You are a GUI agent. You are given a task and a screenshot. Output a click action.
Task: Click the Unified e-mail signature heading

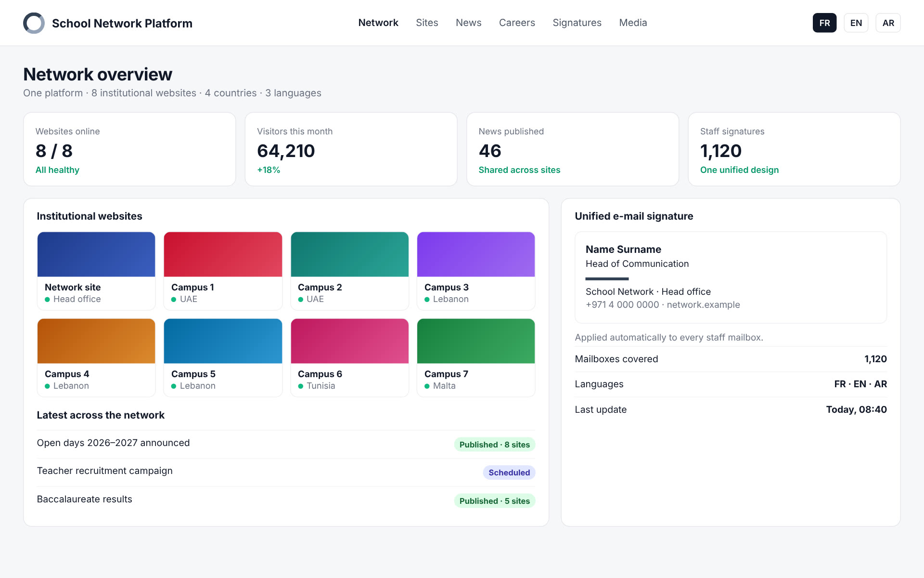(x=634, y=216)
